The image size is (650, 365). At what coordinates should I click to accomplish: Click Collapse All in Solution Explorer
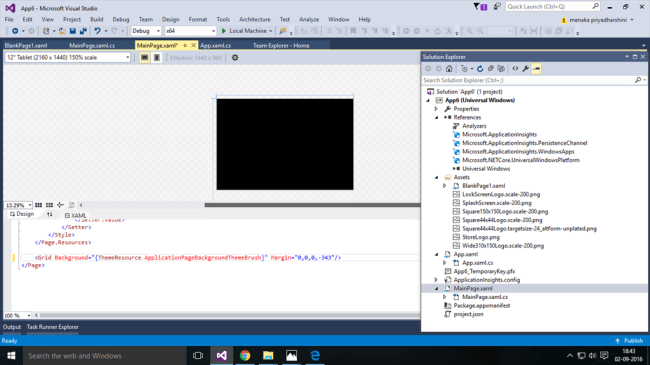pyautogui.click(x=491, y=69)
